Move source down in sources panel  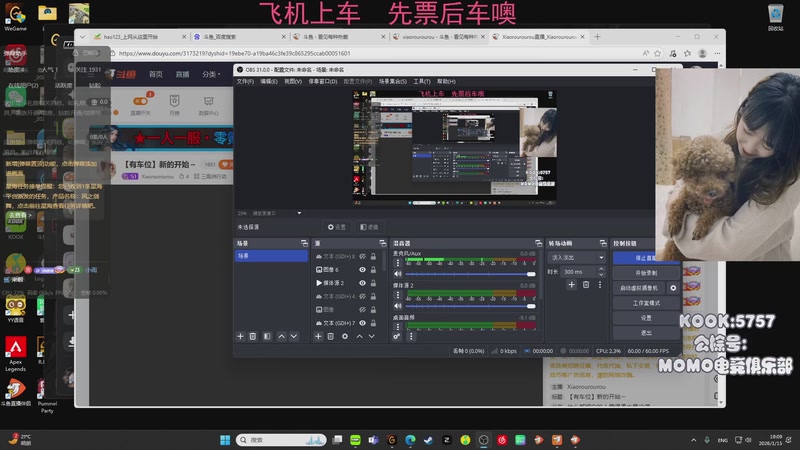coord(371,336)
